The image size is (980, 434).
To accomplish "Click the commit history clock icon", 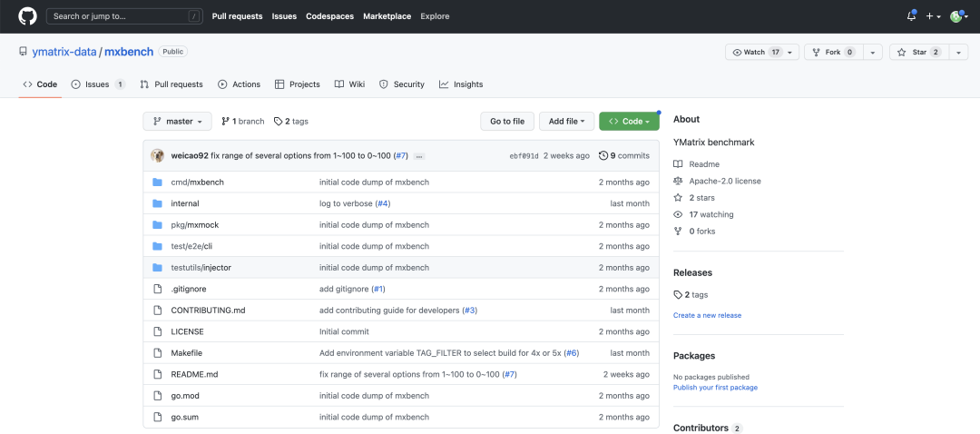I will (603, 156).
